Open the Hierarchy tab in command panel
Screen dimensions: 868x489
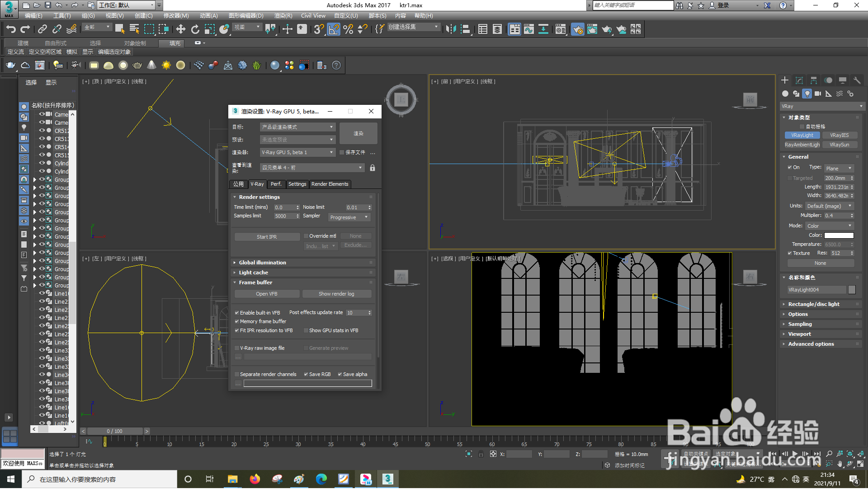click(814, 80)
